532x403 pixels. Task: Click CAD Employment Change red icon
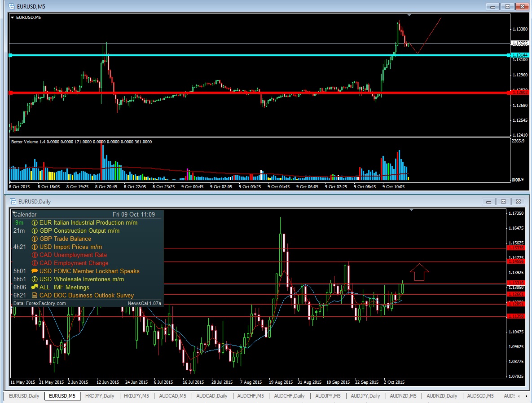[x=34, y=263]
